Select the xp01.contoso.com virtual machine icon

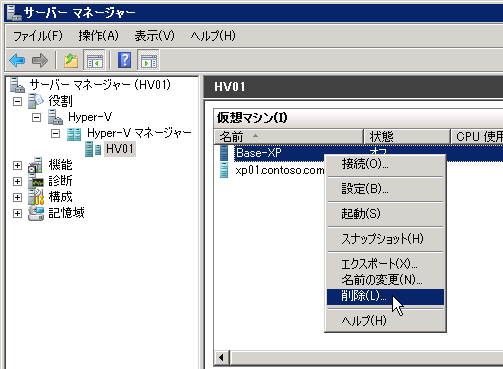(x=224, y=170)
